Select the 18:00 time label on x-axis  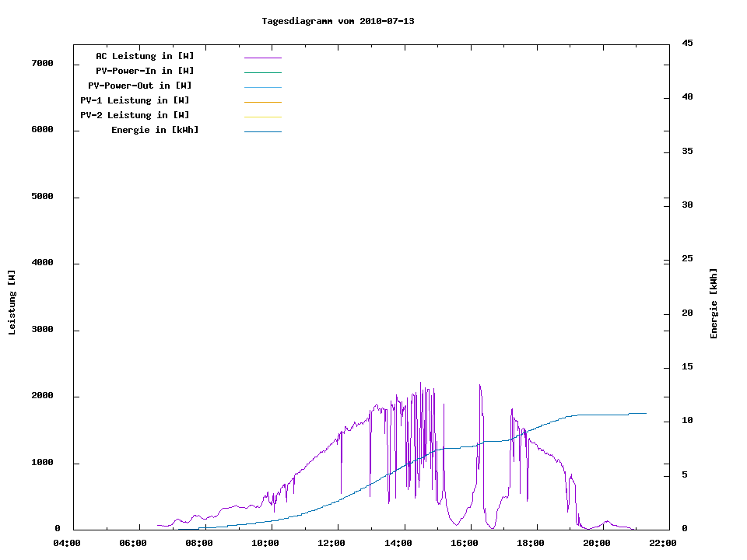531,544
